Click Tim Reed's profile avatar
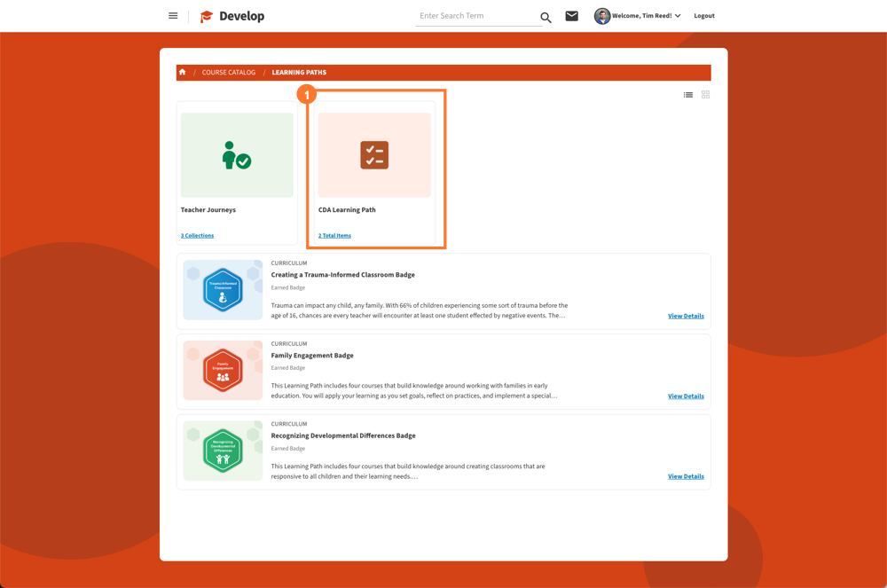887x588 pixels. tap(602, 16)
